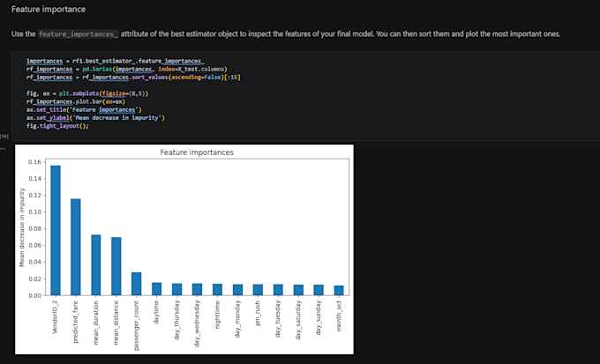Click the "mean_duration" x-axis label
Viewport: 600px width, 364px height.
click(96, 323)
